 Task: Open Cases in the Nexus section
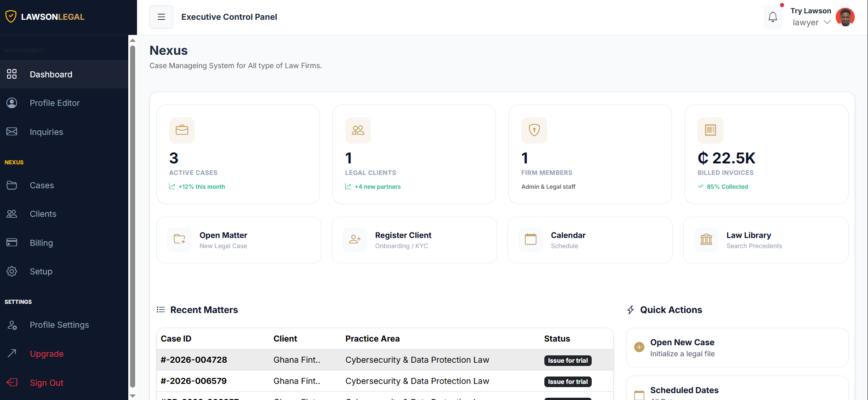(64, 186)
